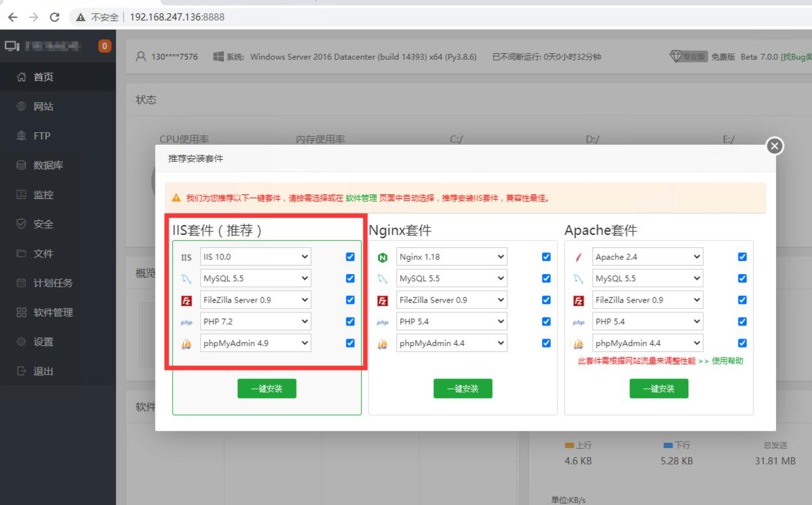Toggle Apache suite phpMyAdmin 4.4 checkbox
This screenshot has height=505, width=812.
tap(742, 343)
